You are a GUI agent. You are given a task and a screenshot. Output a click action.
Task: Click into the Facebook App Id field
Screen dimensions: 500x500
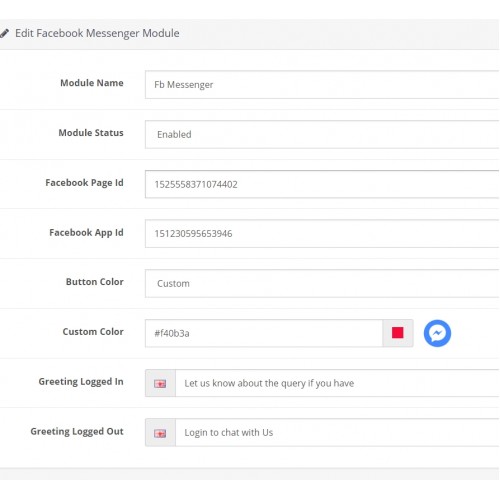[322, 233]
